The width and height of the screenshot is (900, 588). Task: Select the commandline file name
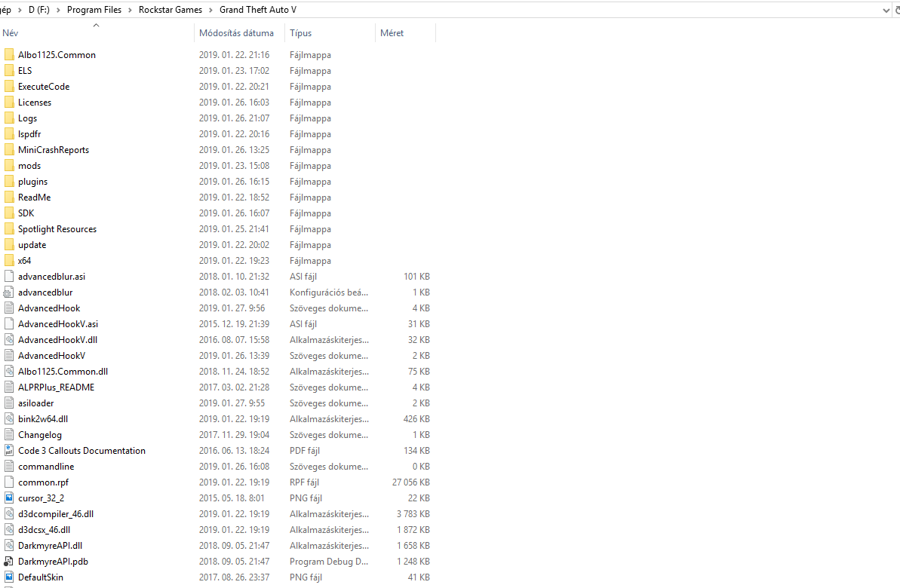46,467
